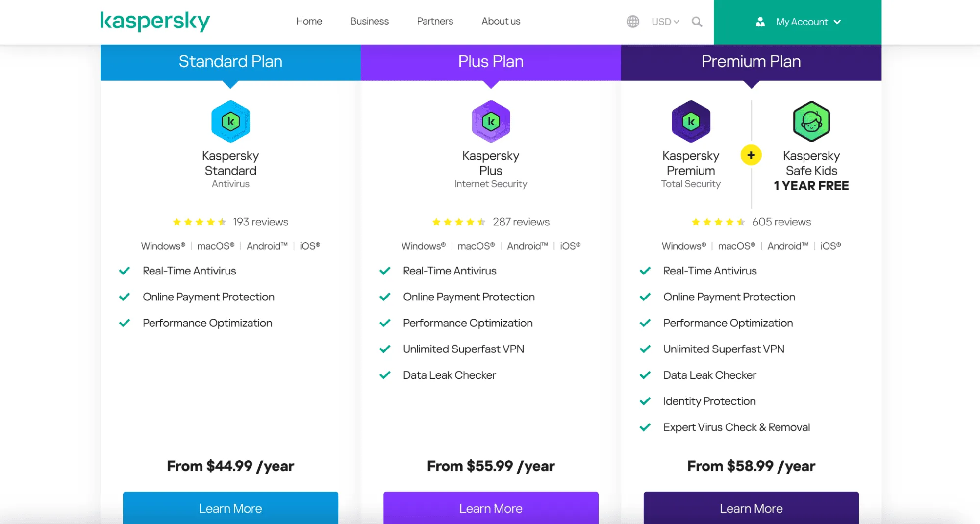Open the My Account chevron menu

point(837,22)
